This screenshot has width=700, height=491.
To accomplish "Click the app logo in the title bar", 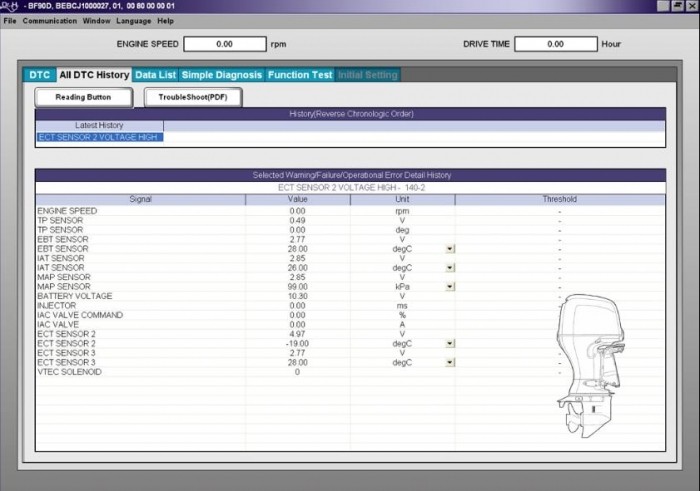I will 11,6.
